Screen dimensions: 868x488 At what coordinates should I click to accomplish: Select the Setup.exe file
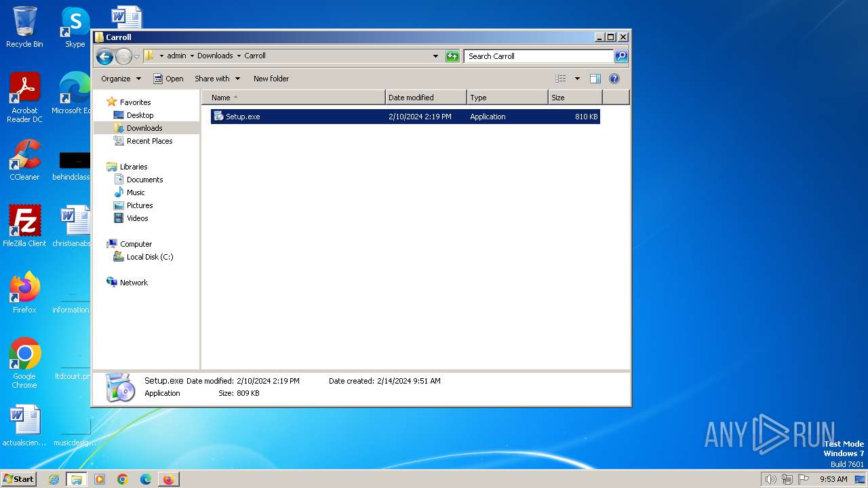[x=405, y=117]
